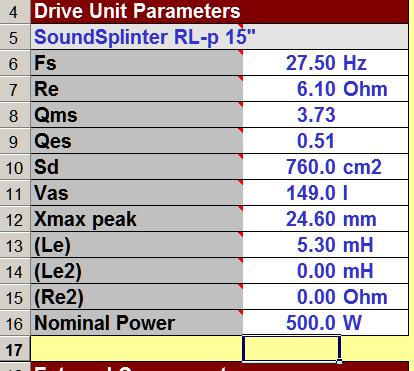Select row header 12
The width and height of the screenshot is (414, 371).
[x=15, y=219]
